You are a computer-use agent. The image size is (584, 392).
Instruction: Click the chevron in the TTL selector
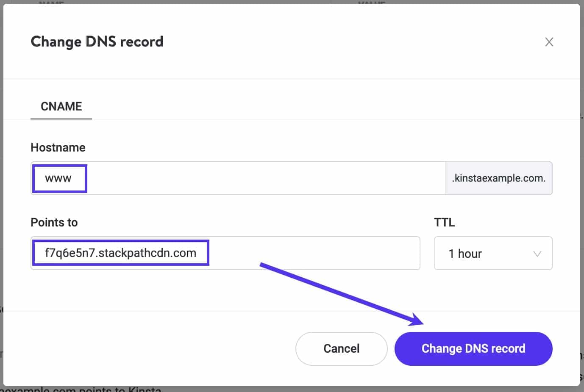coord(537,253)
